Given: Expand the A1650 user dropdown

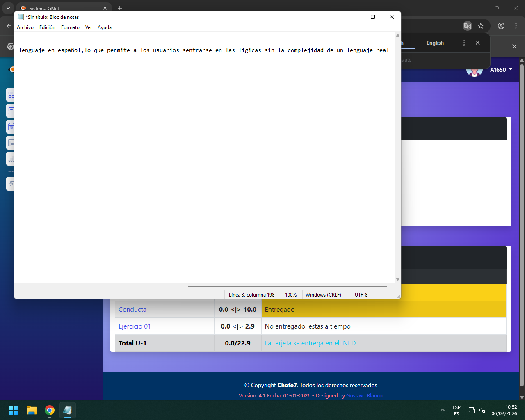Looking at the screenshot, I should [x=501, y=70].
